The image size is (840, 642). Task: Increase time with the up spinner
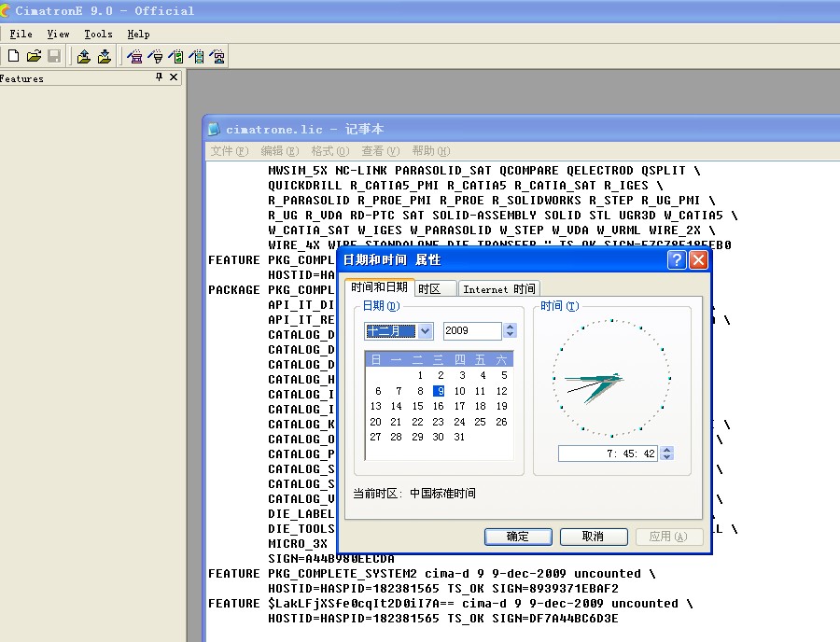click(667, 450)
